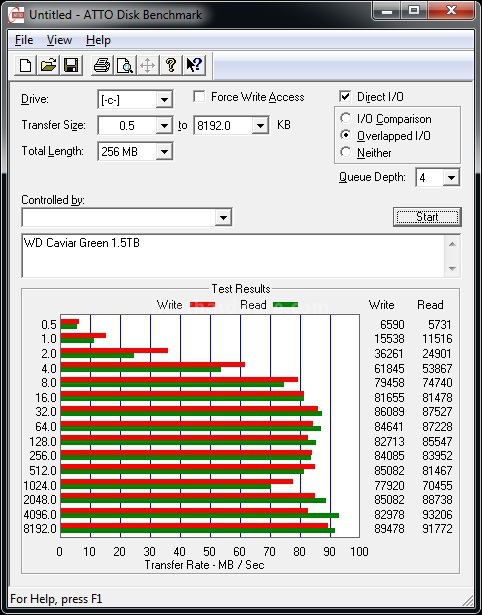
Task: Expand the Queue Depth dropdown
Action: 451,178
